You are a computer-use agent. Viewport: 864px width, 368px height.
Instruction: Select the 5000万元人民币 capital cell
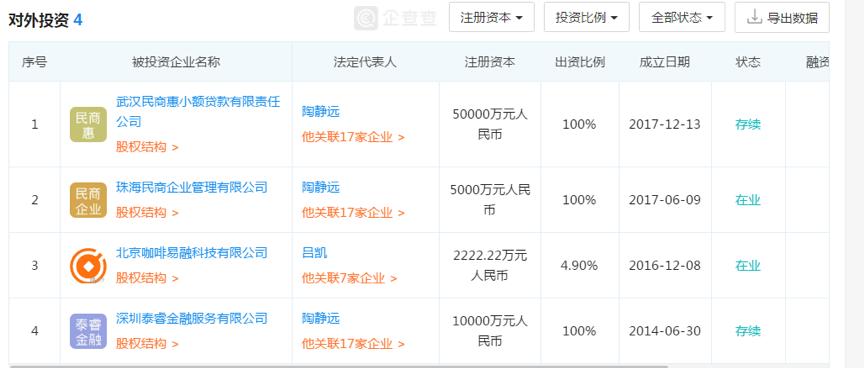(x=490, y=200)
